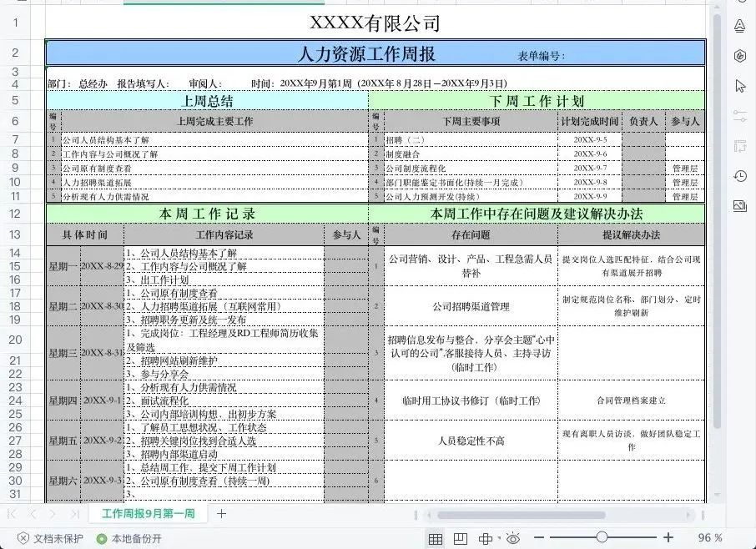
Task: Select row header 12
Action: coord(15,214)
